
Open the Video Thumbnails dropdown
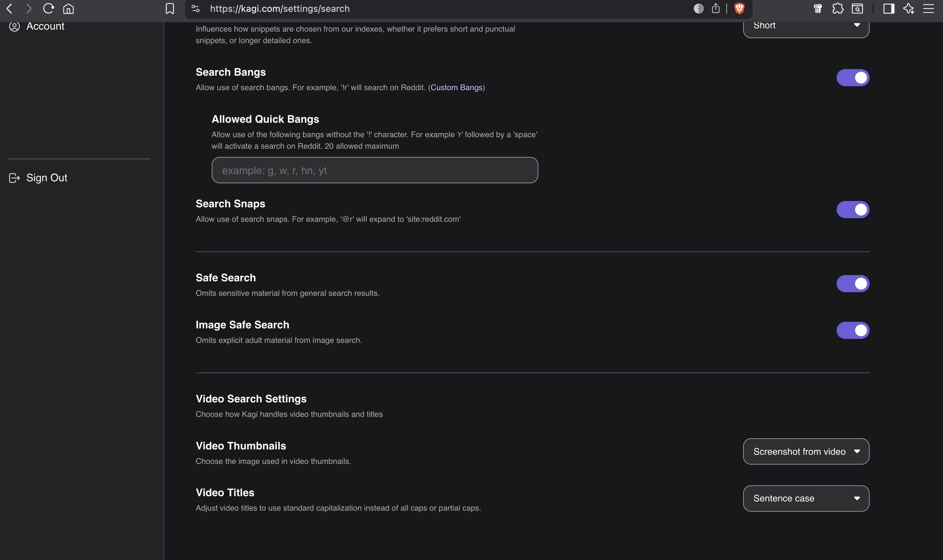click(x=806, y=451)
